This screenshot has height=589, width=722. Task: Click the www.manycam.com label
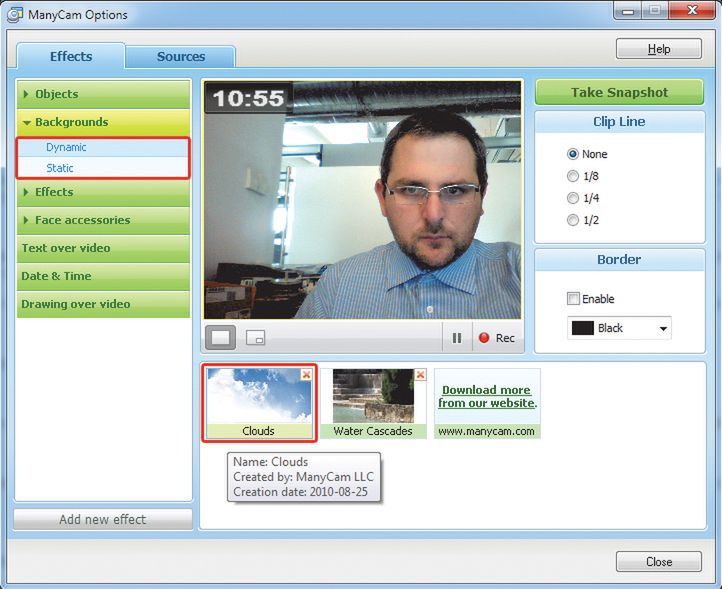[x=487, y=432]
